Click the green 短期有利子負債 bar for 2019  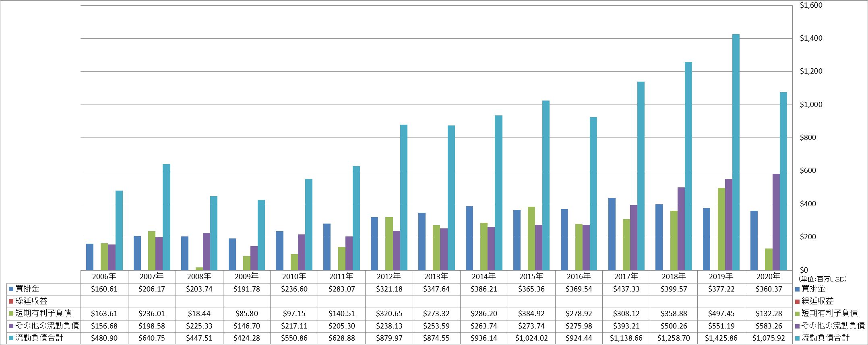coord(721,229)
